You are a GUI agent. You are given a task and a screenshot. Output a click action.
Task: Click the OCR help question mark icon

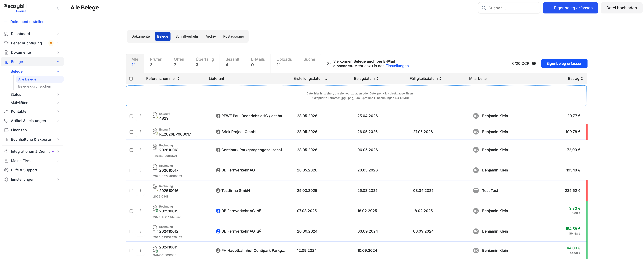pos(534,64)
